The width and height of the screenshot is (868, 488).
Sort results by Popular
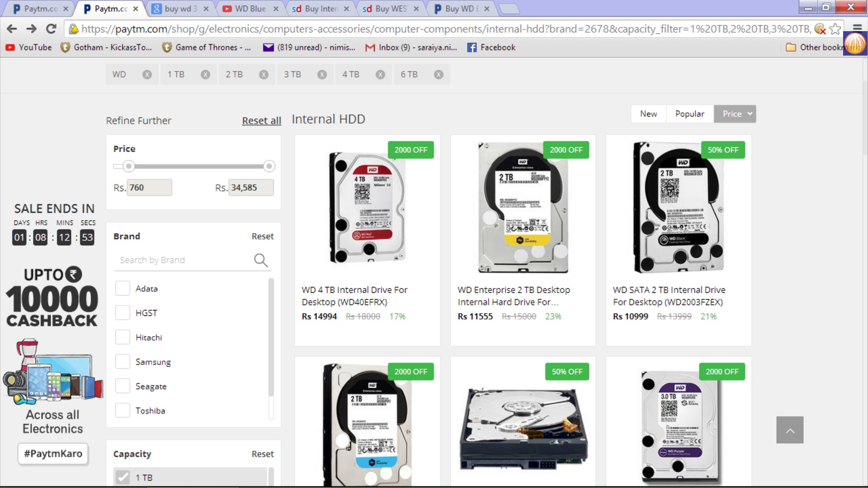click(x=689, y=114)
